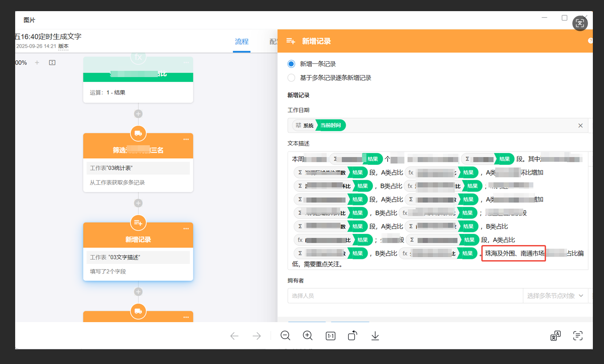Screen dimensions: 604x364
Task: Click the 选择人员 owner input field
Action: point(401,295)
